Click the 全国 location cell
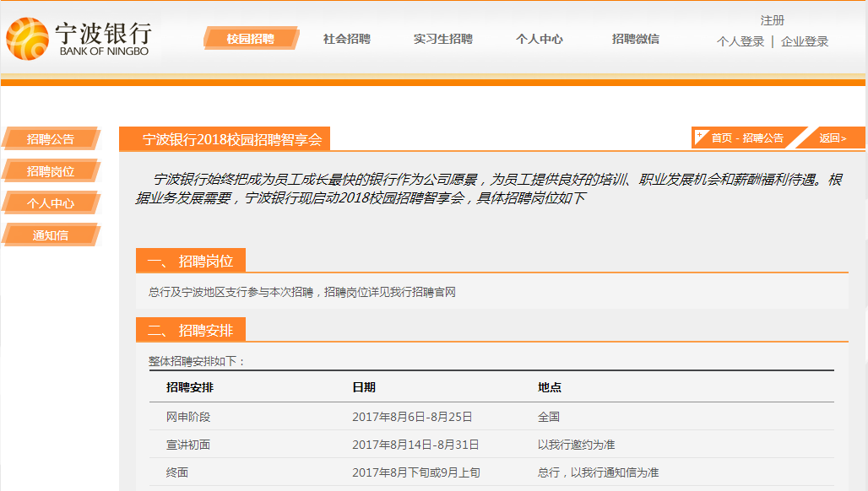Viewport: 868px width, 491px height. coord(549,417)
